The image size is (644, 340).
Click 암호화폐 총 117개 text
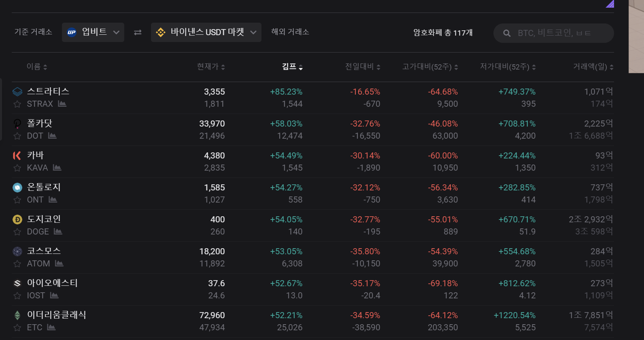point(443,33)
